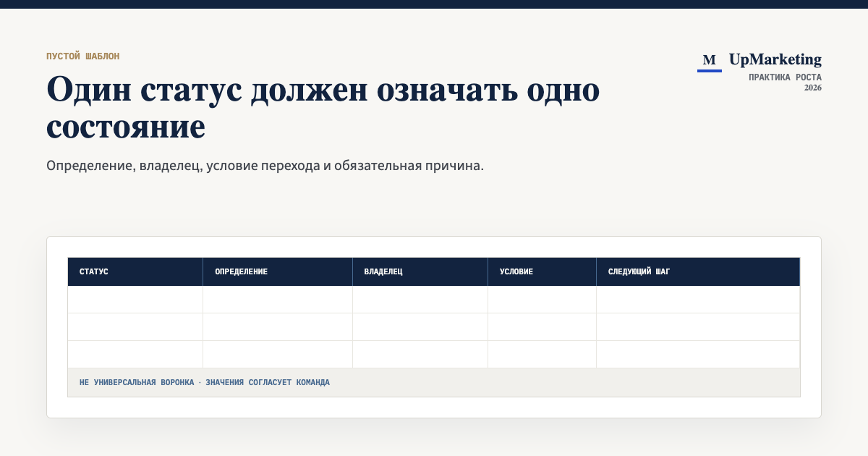Image resolution: width=868 pixels, height=456 pixels.
Task: Click the 'ПРАКТИКА РОСТА' tagline
Action: [786, 77]
